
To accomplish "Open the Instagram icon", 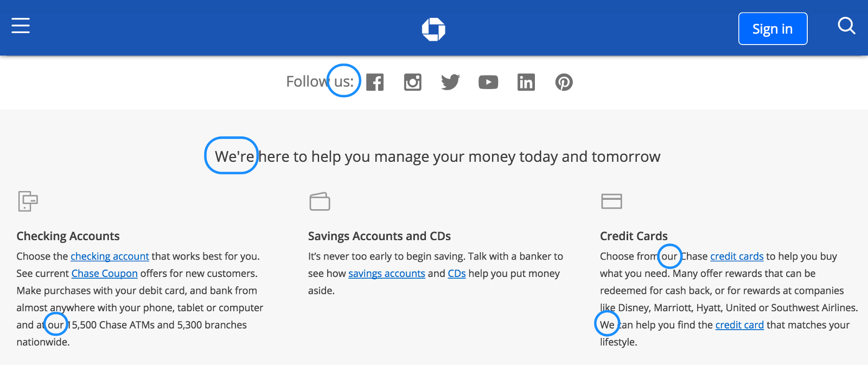I will (x=413, y=82).
